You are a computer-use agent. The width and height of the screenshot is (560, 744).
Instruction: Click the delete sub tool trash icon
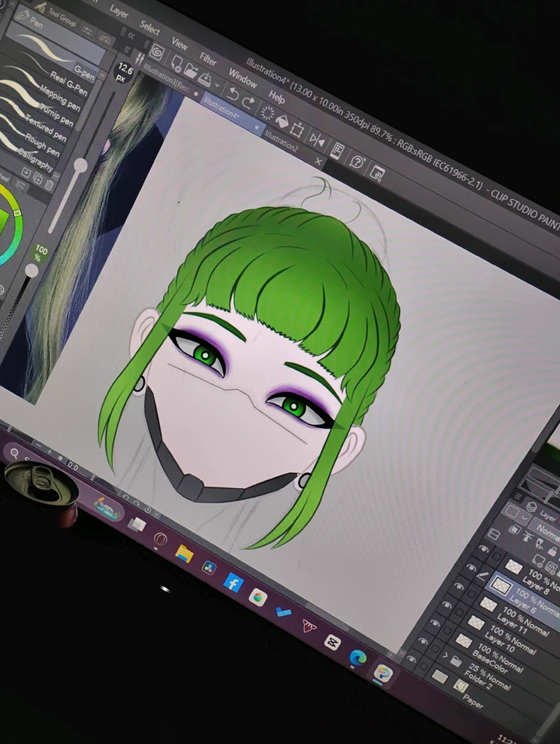coord(49,185)
